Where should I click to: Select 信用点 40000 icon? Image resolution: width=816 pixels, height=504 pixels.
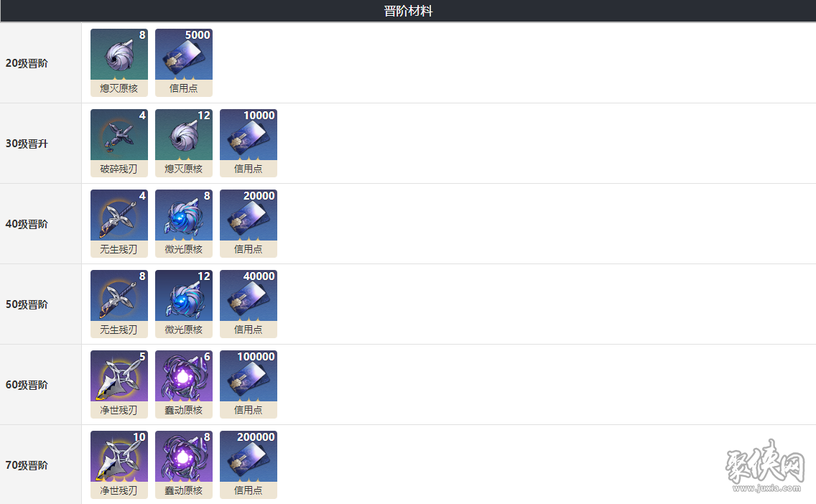point(249,304)
